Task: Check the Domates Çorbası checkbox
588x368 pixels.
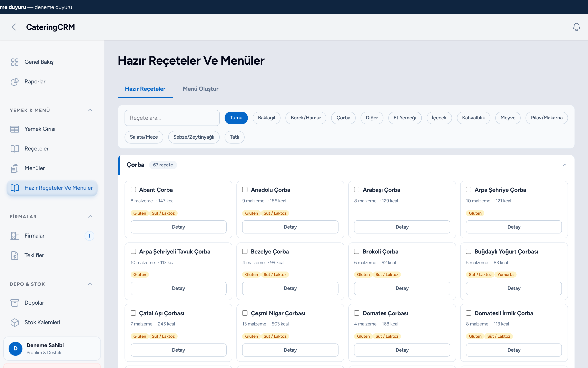Action: [357, 313]
